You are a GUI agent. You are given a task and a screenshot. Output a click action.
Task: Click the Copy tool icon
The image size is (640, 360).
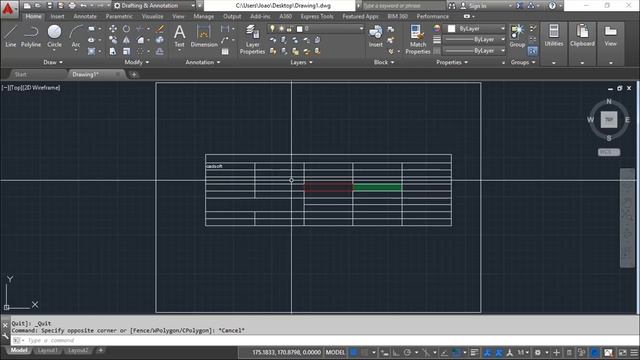point(113,40)
